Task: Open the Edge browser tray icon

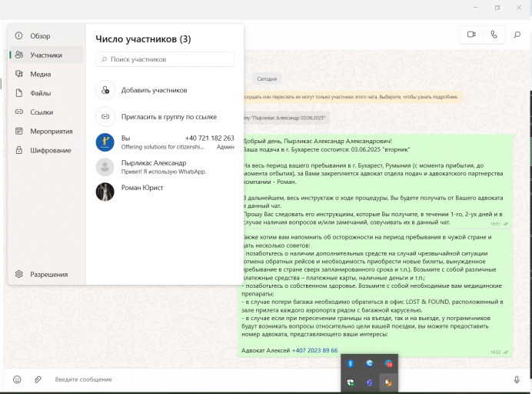Action: (370, 364)
